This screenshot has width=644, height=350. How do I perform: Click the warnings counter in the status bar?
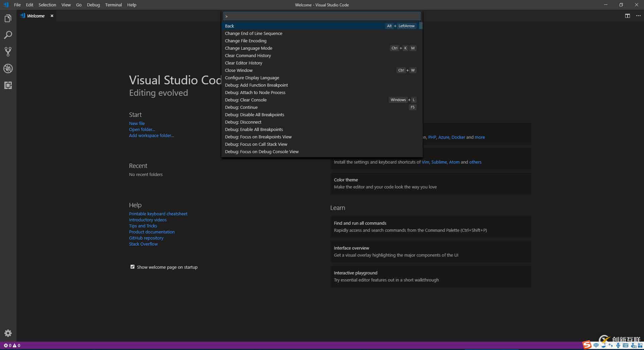pyautogui.click(x=16, y=345)
